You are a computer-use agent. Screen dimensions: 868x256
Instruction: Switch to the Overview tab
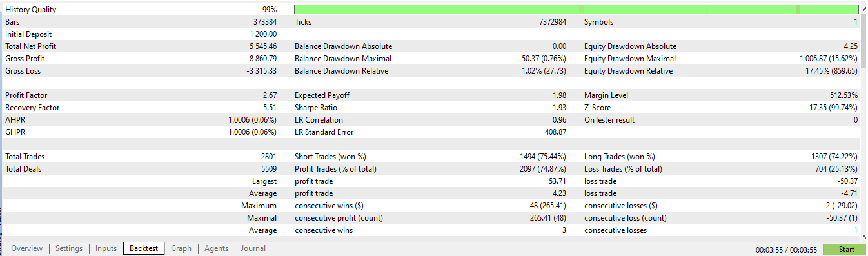[27, 248]
